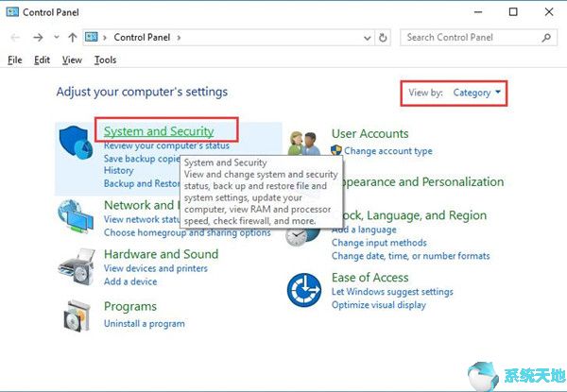Click Change account type link

pos(388,151)
